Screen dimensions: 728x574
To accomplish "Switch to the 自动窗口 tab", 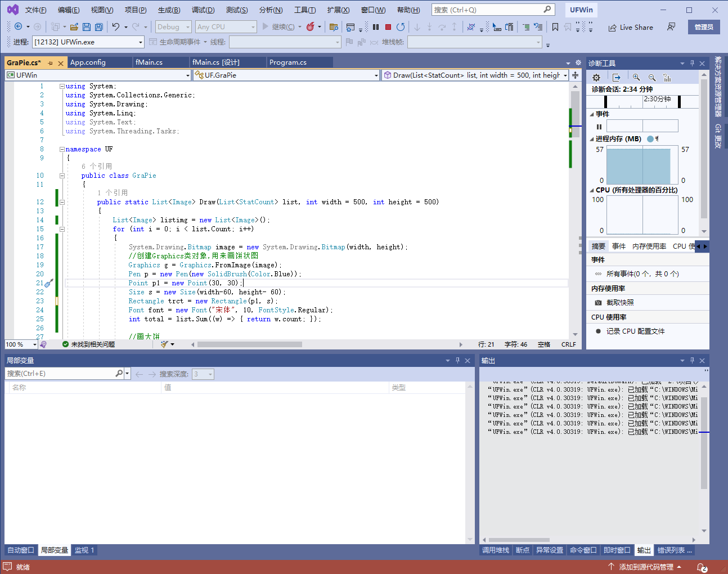I will click(21, 550).
